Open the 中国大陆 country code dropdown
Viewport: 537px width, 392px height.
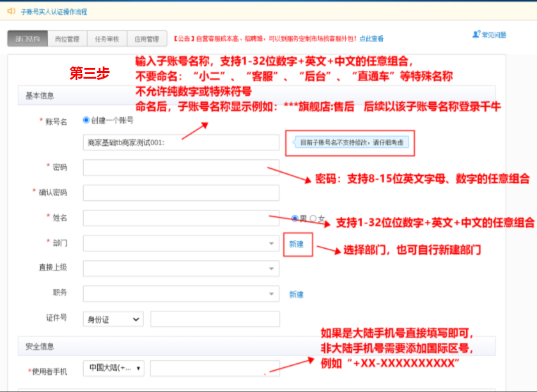click(x=114, y=368)
